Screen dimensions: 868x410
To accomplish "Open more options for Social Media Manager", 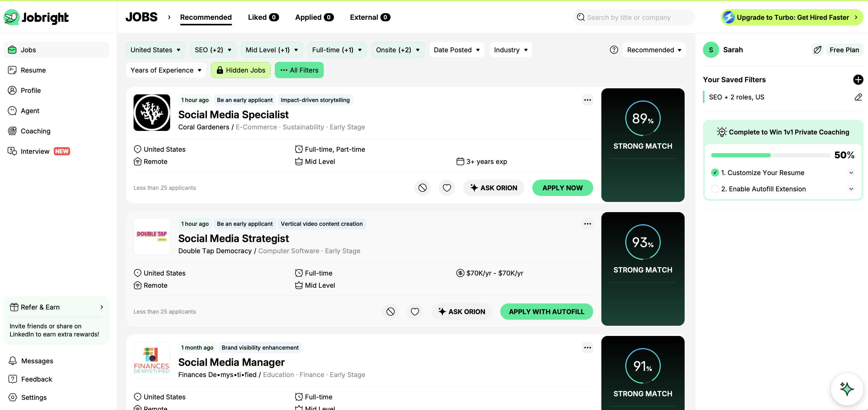I will click(x=587, y=348).
